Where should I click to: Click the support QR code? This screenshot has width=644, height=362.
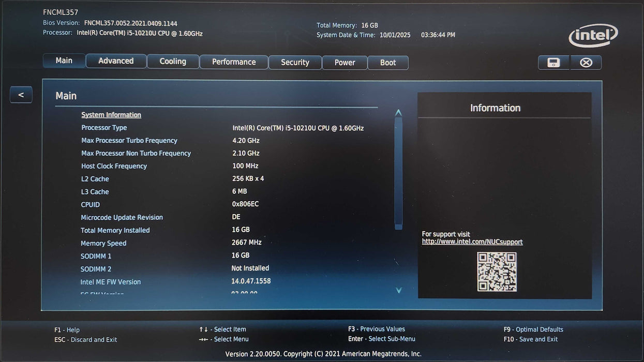(497, 271)
